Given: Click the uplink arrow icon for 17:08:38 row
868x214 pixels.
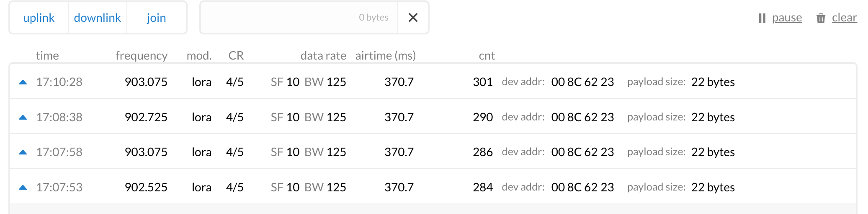Looking at the screenshot, I should point(23,117).
